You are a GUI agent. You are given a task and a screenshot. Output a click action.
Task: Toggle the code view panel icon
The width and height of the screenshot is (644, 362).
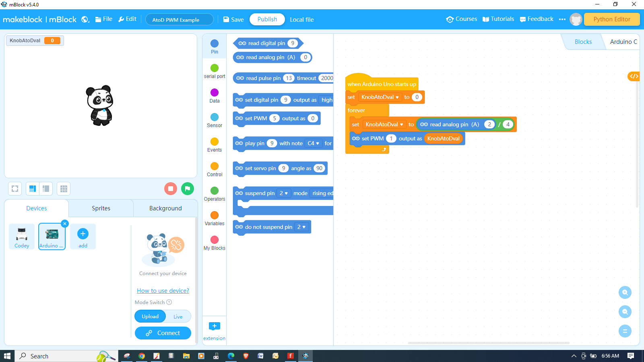(x=634, y=76)
